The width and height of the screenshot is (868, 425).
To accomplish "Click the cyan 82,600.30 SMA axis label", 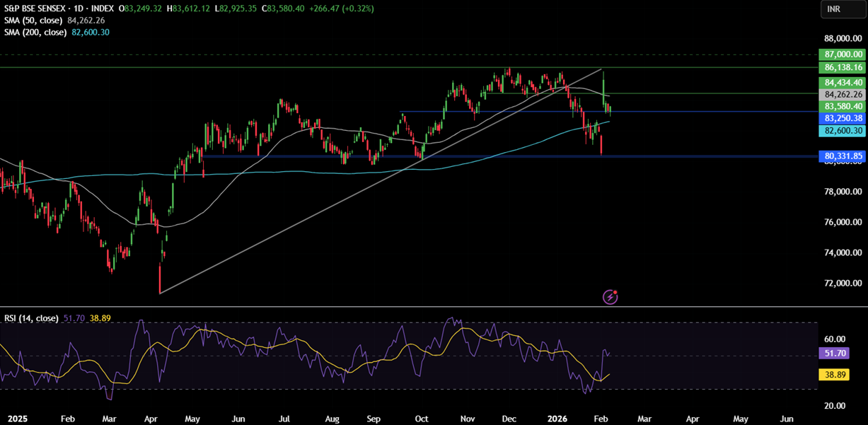I will 843,131.
